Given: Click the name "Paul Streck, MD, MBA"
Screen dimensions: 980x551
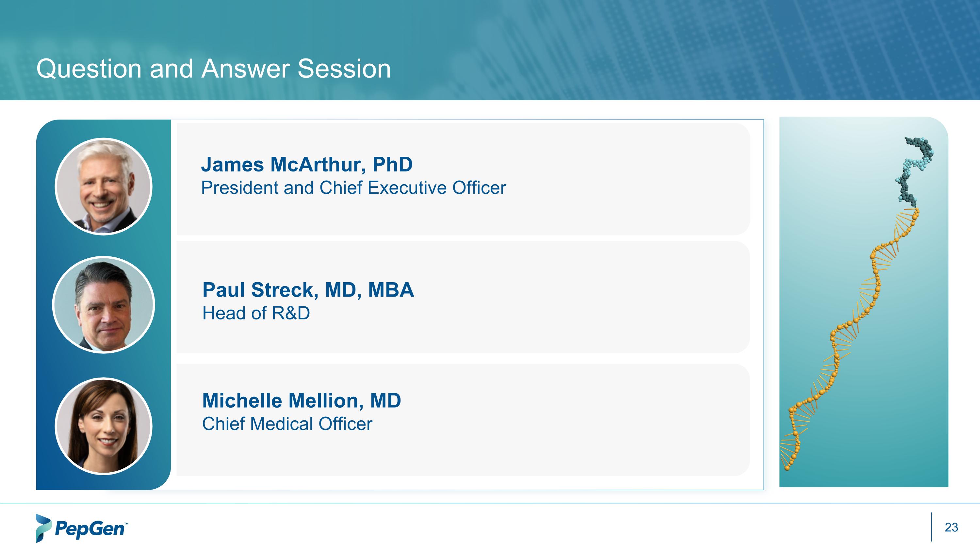Looking at the screenshot, I should [x=308, y=290].
